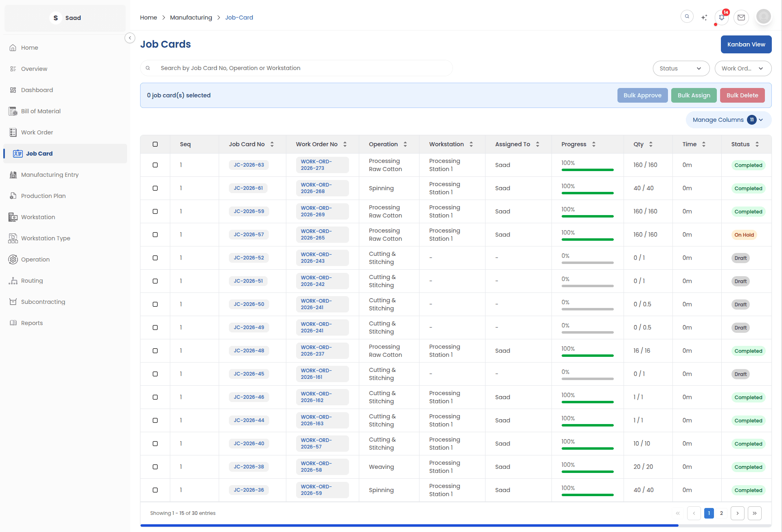Check the select-all checkbox in table header
782x532 pixels.
(155, 144)
